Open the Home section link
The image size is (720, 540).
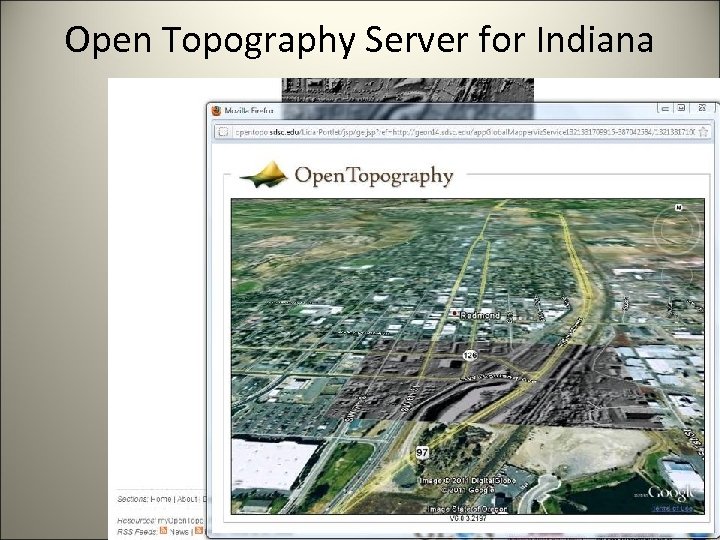[161, 499]
